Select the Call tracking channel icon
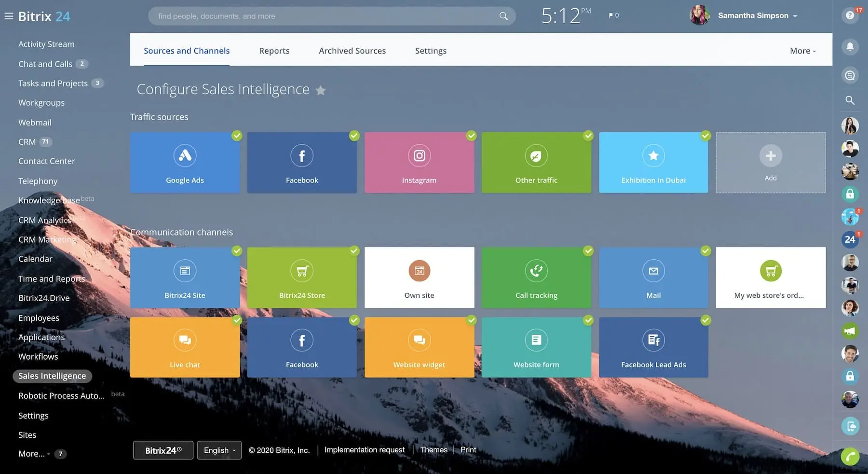Viewport: 868px width, 474px height. [x=536, y=271]
